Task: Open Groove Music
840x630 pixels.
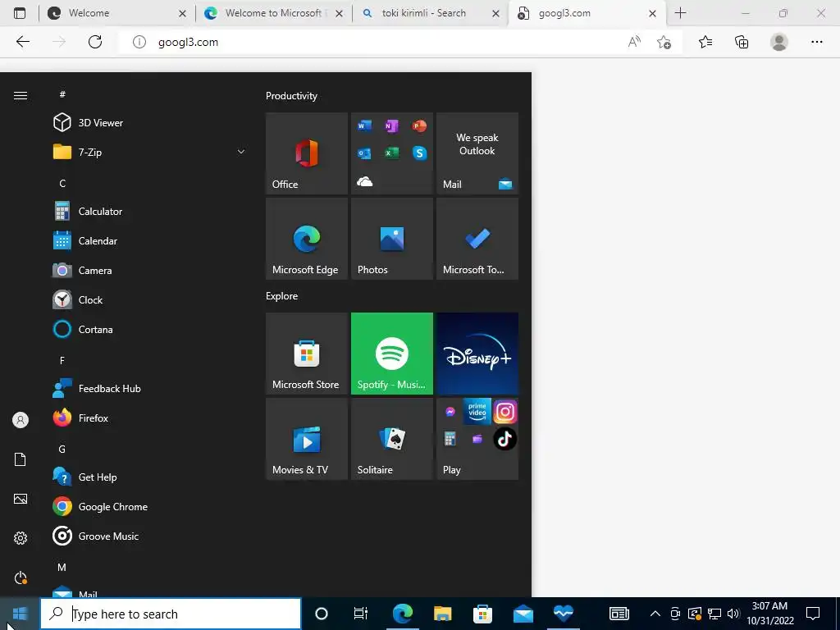Action: click(x=150, y=536)
